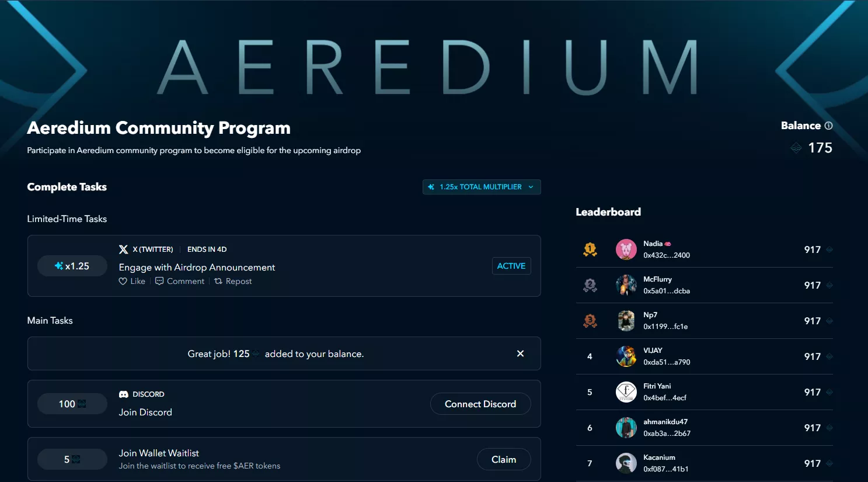The width and height of the screenshot is (868, 482).
Task: Click the 100-coin reward badge on Join Discord
Action: [x=72, y=404]
